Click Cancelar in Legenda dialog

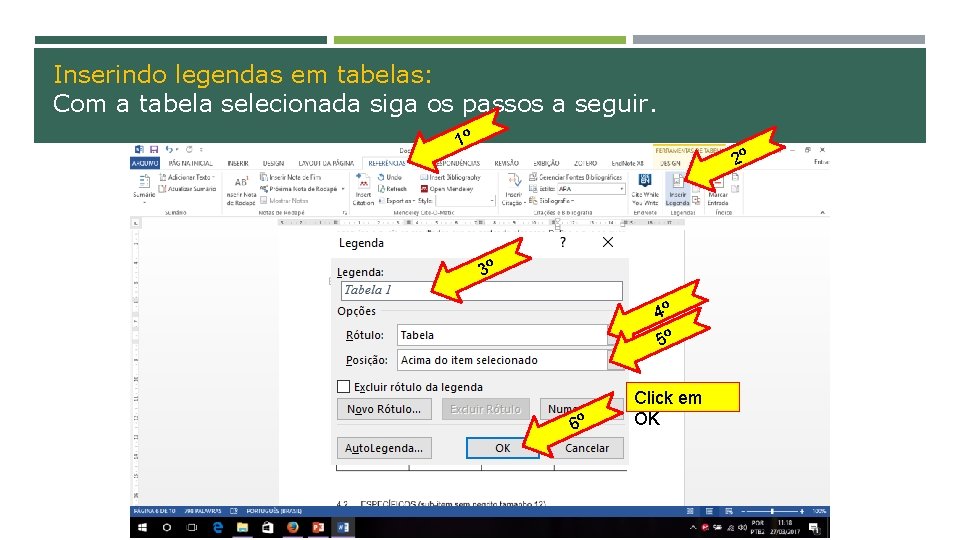[x=587, y=448]
